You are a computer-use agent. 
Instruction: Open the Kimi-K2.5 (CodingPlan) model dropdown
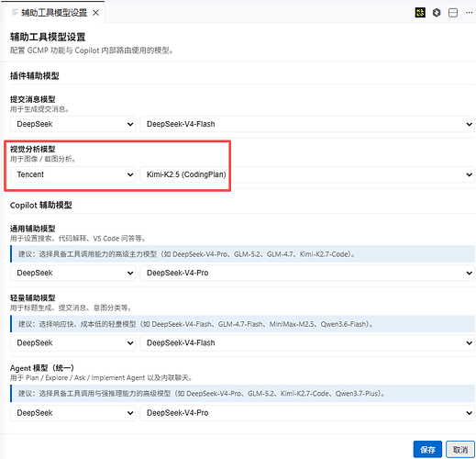pyautogui.click(x=307, y=174)
